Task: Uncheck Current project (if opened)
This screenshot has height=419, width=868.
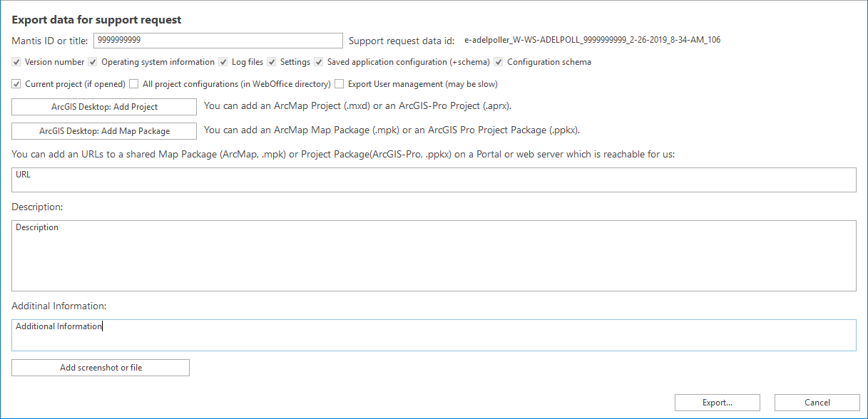Action: (16, 84)
